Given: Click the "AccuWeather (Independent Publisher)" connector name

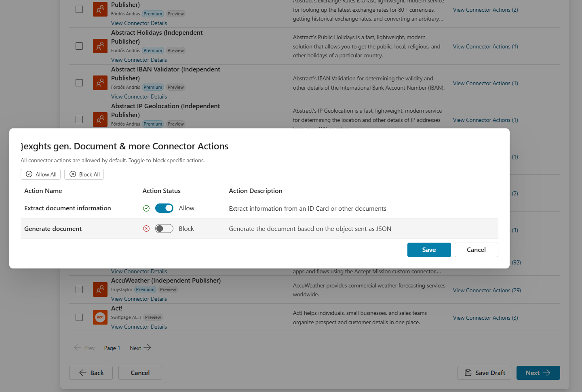Looking at the screenshot, I should point(166,281).
